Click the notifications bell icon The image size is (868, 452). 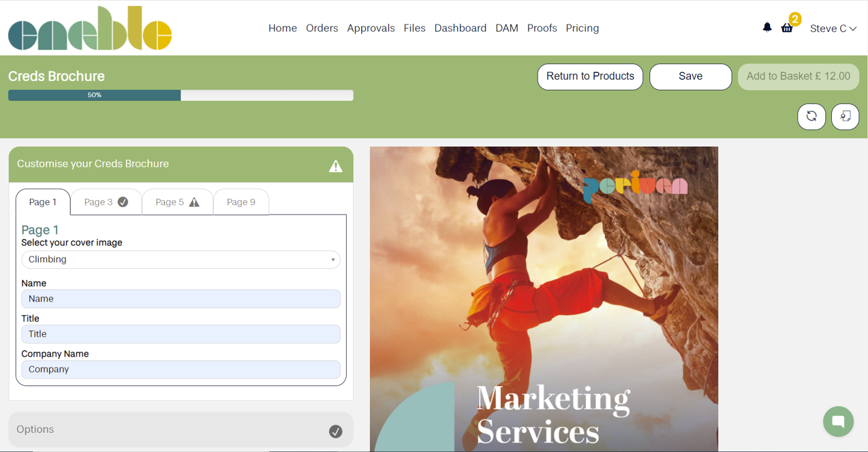coord(766,27)
